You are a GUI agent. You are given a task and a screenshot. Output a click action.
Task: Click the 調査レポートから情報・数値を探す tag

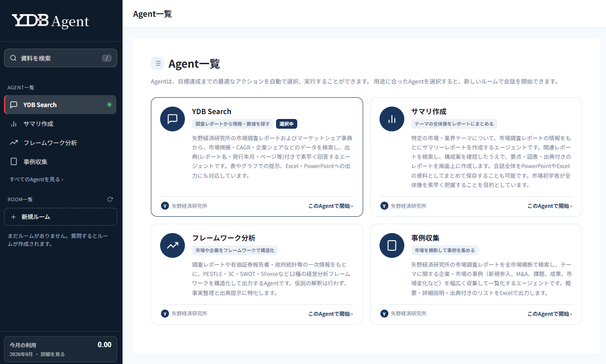(x=233, y=124)
